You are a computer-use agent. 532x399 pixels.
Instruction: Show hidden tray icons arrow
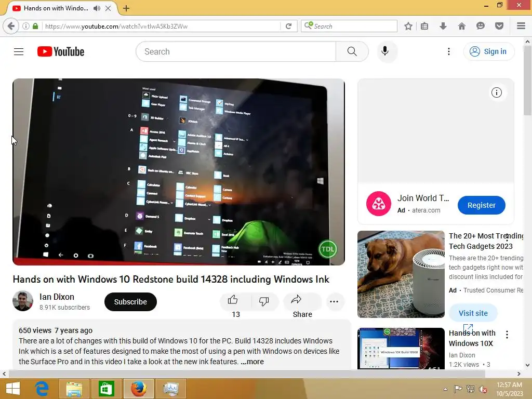445,389
